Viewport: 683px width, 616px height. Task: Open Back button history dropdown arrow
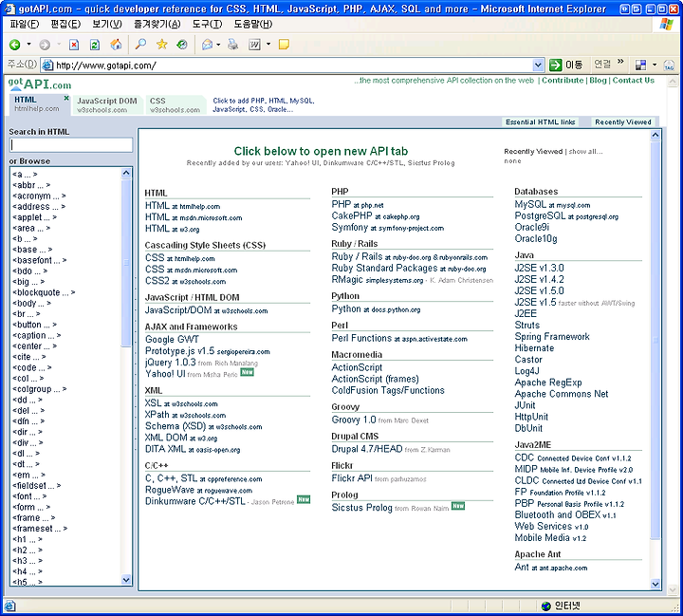click(x=28, y=44)
